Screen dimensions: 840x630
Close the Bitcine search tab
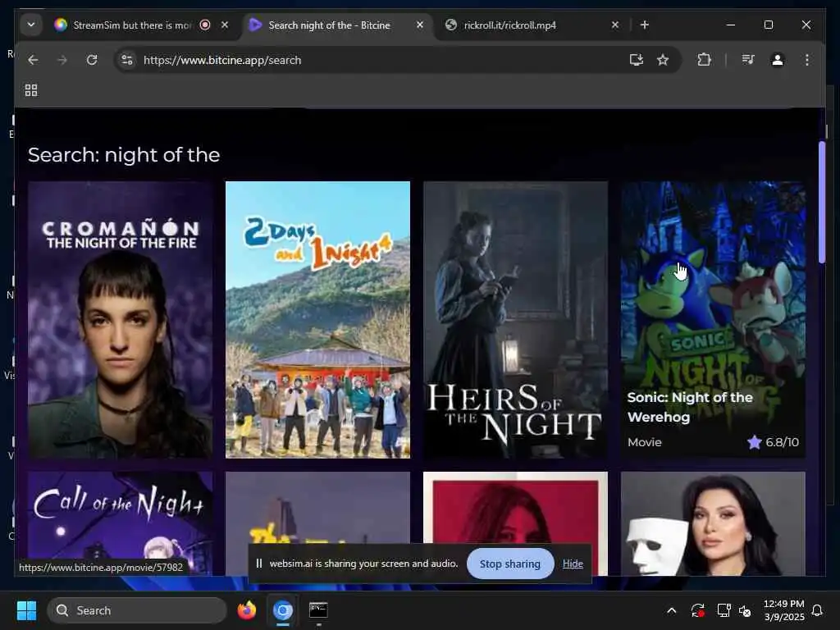[420, 25]
